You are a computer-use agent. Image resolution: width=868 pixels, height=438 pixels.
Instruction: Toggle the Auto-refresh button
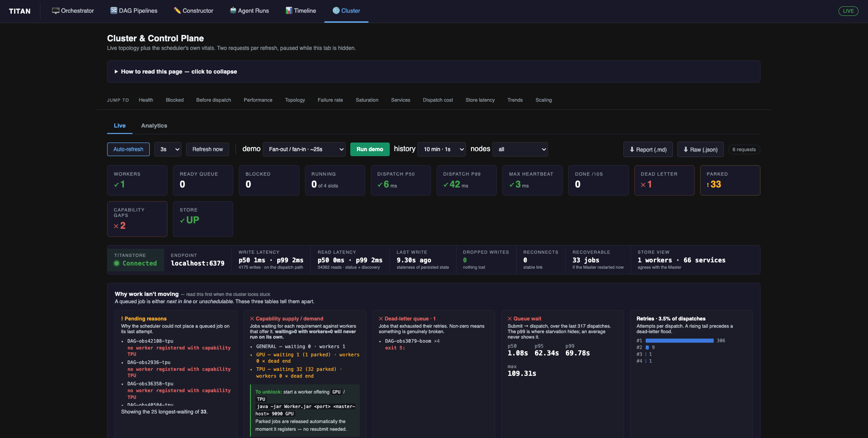click(x=128, y=149)
